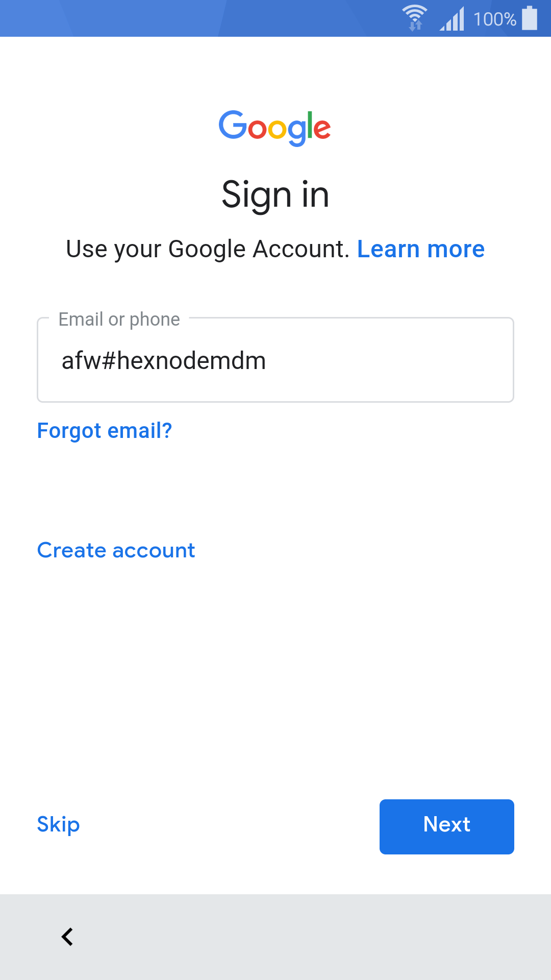Viewport: 551px width, 980px height.
Task: Tap the Skip link
Action: [x=59, y=825]
